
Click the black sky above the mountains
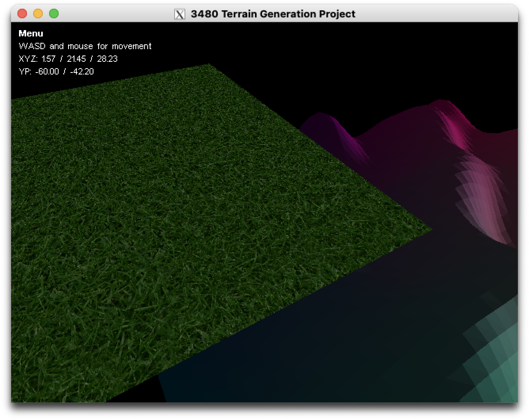point(356,59)
